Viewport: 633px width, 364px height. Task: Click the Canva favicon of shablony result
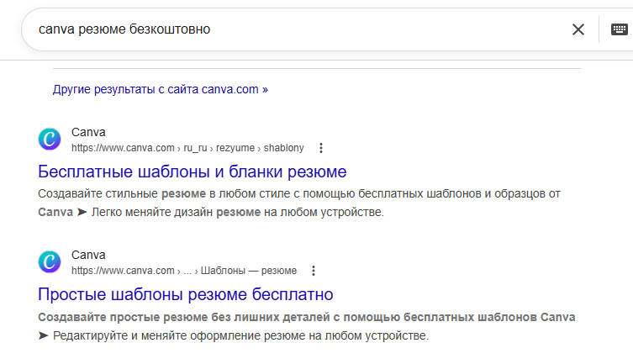point(50,140)
